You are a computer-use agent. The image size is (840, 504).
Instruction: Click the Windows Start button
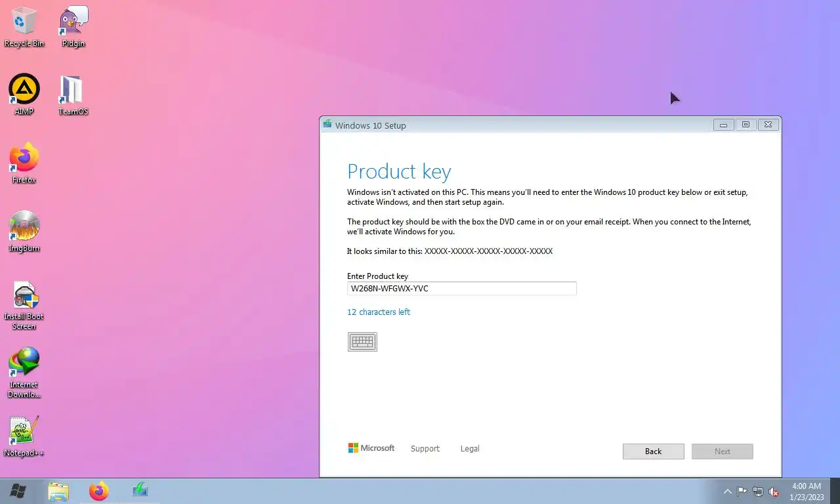[x=18, y=491]
